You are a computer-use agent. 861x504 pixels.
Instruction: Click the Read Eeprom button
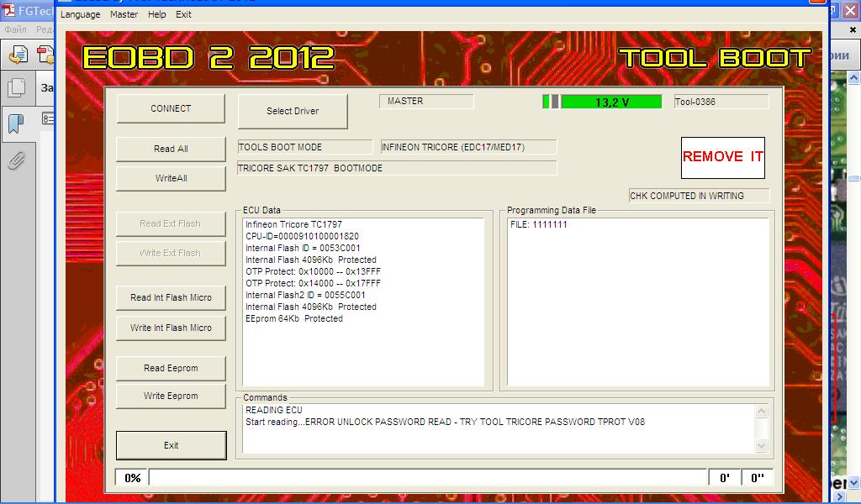pos(171,368)
